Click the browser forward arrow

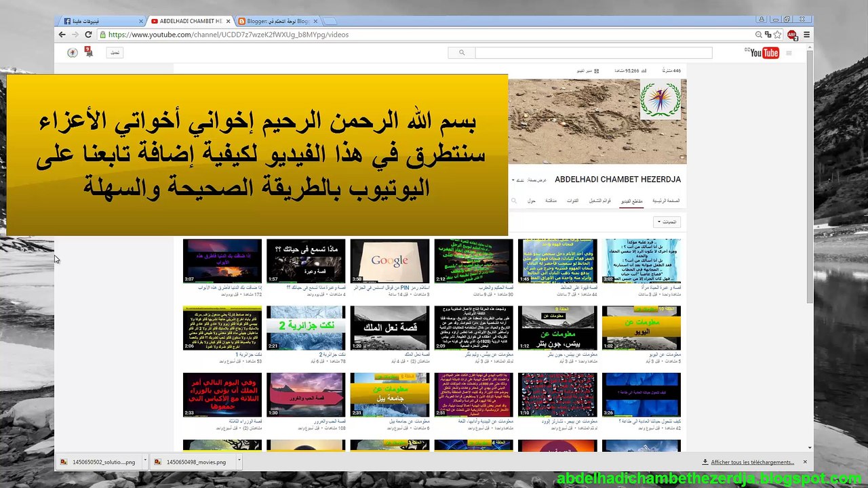(75, 35)
